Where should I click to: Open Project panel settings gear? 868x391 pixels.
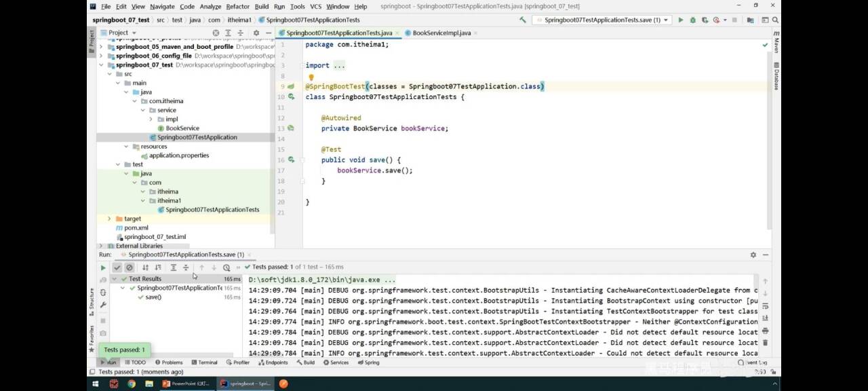click(x=256, y=33)
